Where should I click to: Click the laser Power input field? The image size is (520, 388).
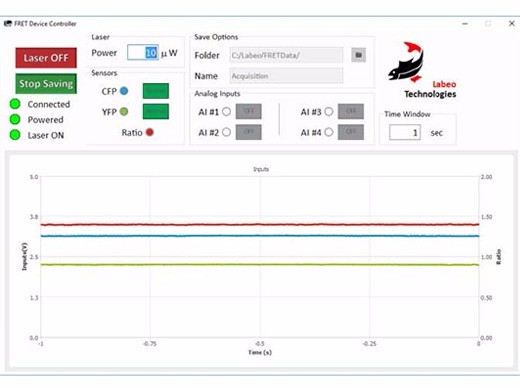click(x=143, y=53)
